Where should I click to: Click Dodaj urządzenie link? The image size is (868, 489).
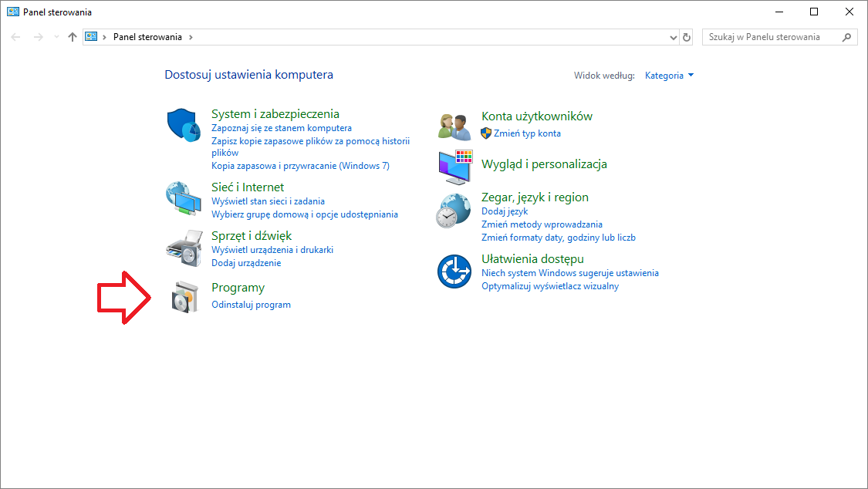[246, 263]
